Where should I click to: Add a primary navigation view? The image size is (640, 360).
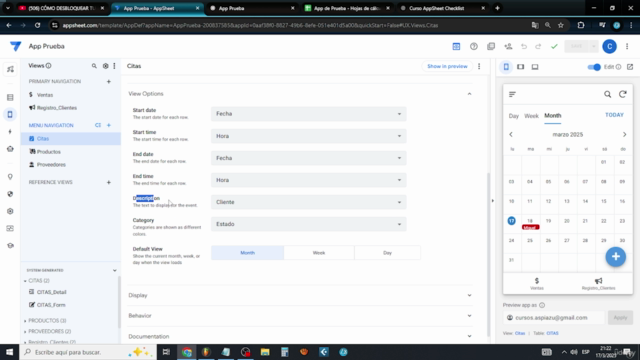click(109, 81)
